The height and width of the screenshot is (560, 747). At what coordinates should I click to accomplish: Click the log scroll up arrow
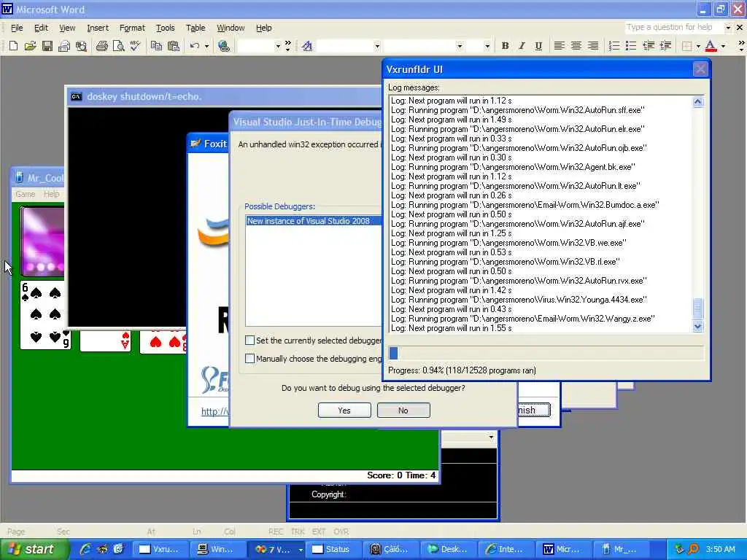click(698, 101)
